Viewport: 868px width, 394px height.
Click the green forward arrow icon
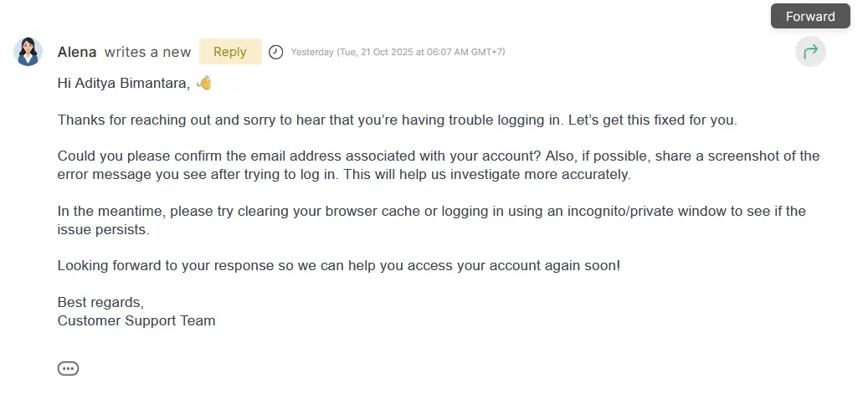click(x=810, y=52)
